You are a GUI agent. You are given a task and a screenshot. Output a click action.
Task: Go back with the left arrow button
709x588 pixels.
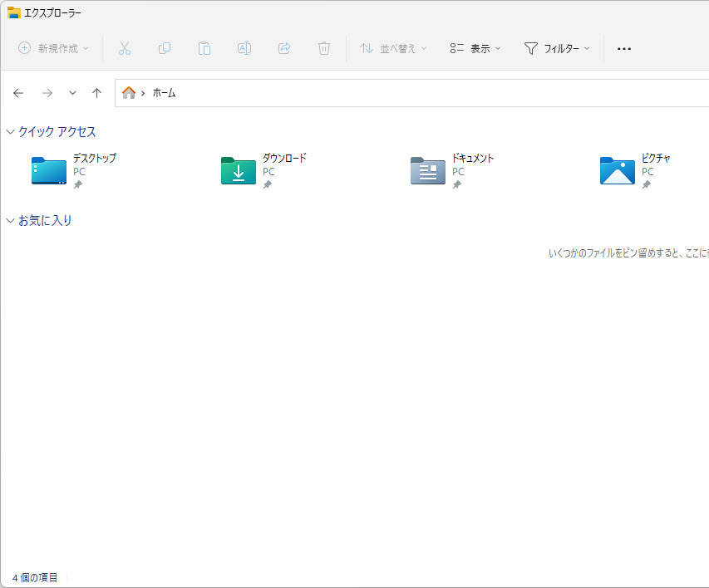point(18,93)
